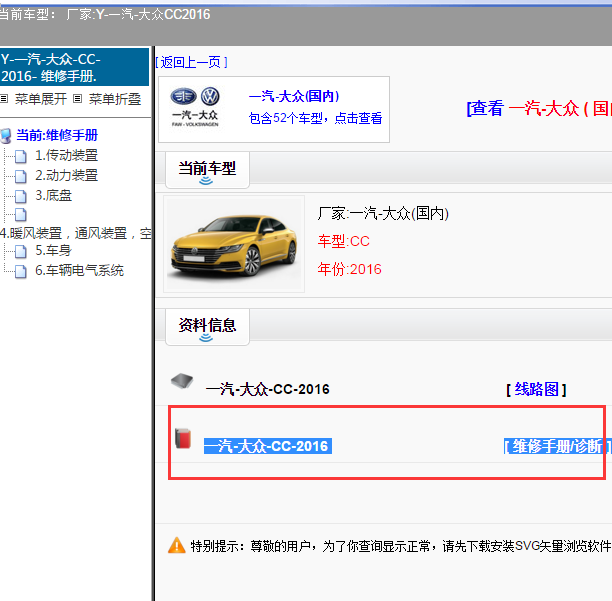This screenshot has height=601, width=612.
Task: Click 一汽-大众-CC-2016 in the wiring diagram row
Action: [x=267, y=389]
